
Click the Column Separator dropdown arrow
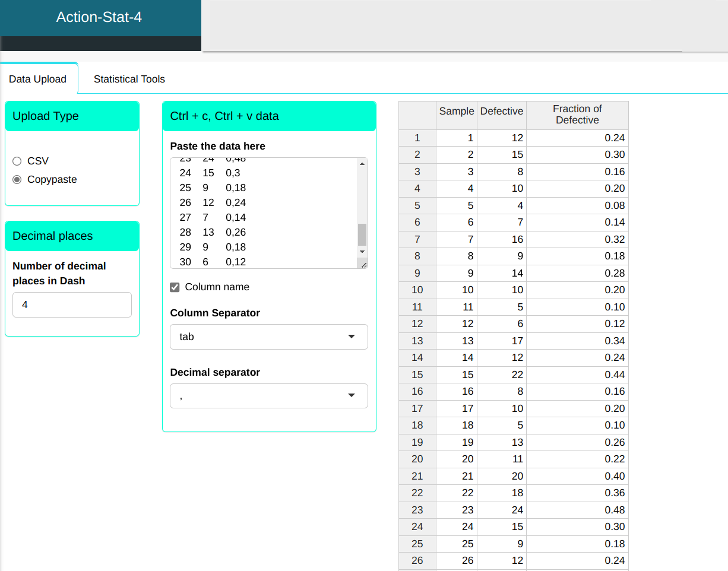351,337
